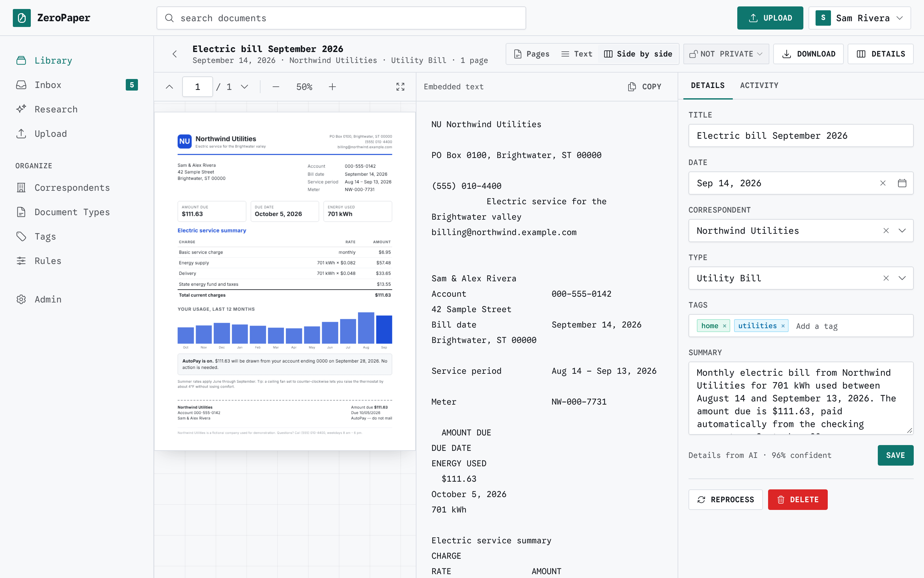The image size is (924, 578).
Task: Expand the Correspondent dropdown arrow
Action: tap(902, 231)
